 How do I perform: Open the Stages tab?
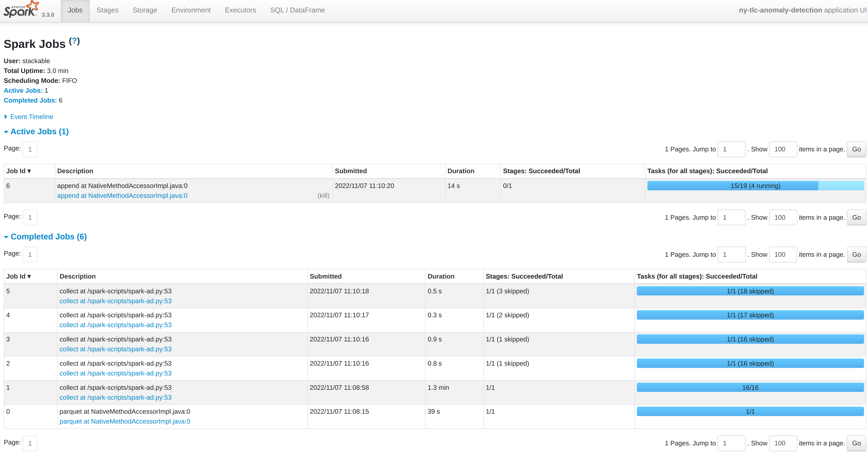pyautogui.click(x=108, y=10)
